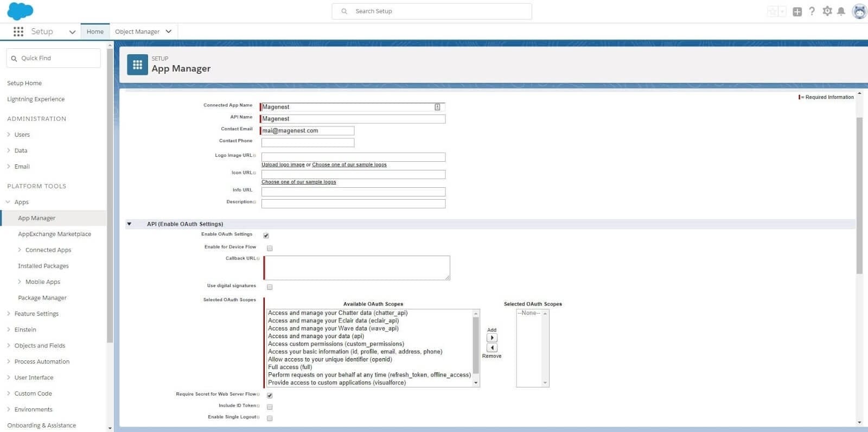Open Lightning Experience link

[x=36, y=99]
